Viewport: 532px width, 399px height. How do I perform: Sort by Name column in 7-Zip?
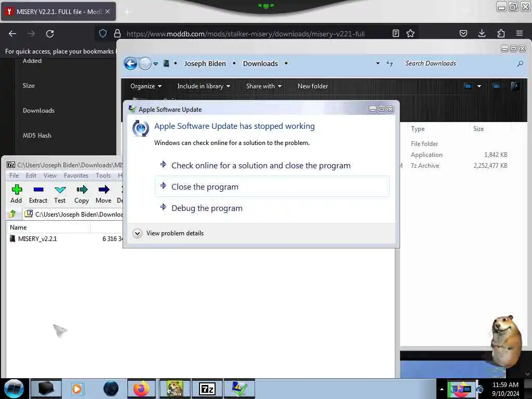coord(48,228)
